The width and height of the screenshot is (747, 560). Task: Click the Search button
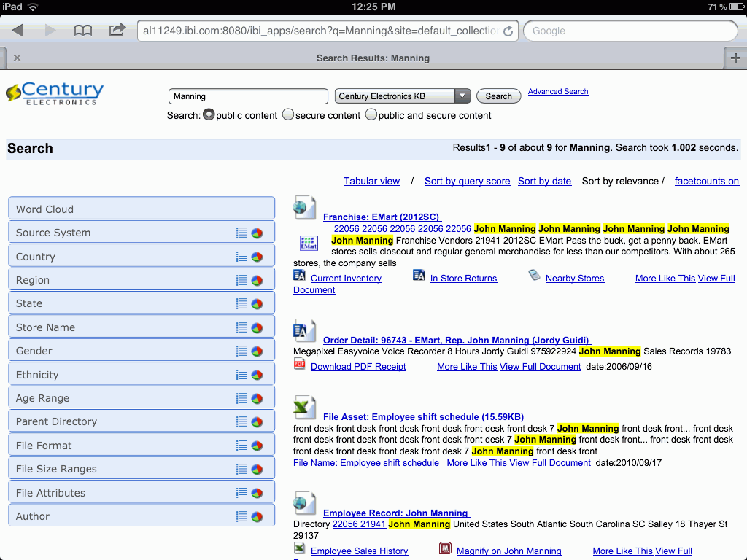click(498, 96)
